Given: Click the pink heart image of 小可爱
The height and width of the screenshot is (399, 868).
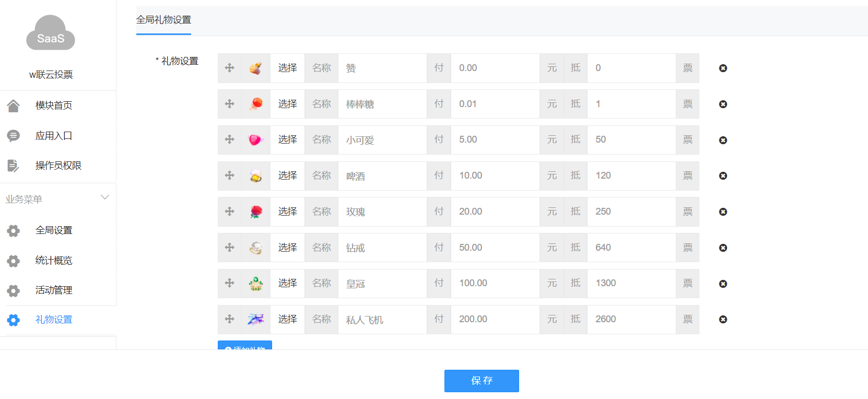Looking at the screenshot, I should [x=256, y=139].
